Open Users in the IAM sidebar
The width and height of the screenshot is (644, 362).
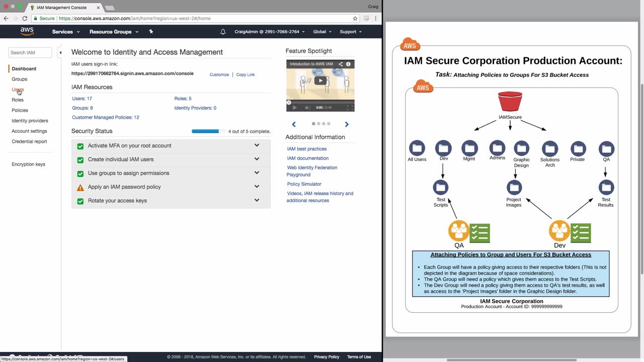[18, 89]
